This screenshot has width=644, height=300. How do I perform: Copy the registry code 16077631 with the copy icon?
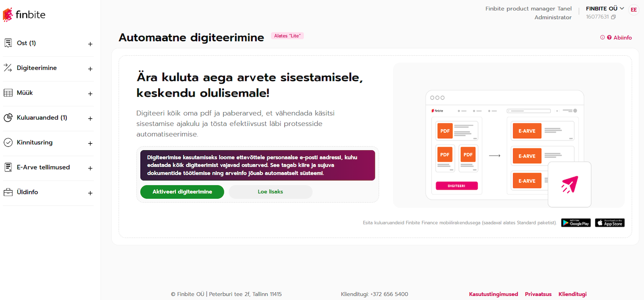click(613, 17)
